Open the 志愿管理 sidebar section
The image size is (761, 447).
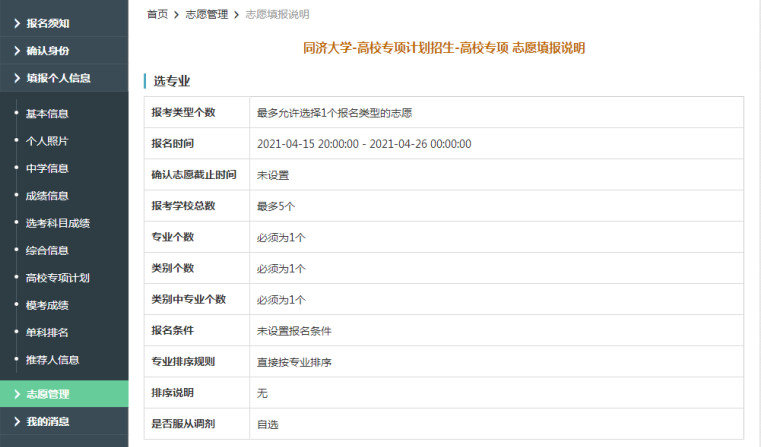tap(64, 394)
